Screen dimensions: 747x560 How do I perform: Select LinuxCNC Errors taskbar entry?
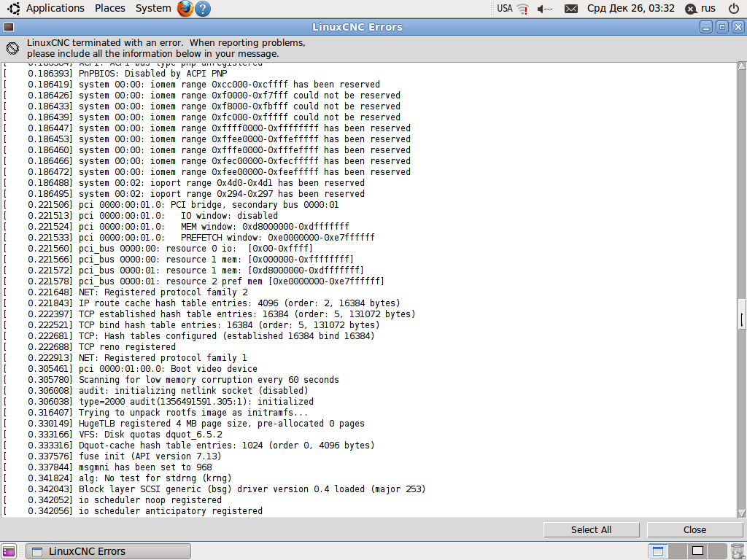108,551
